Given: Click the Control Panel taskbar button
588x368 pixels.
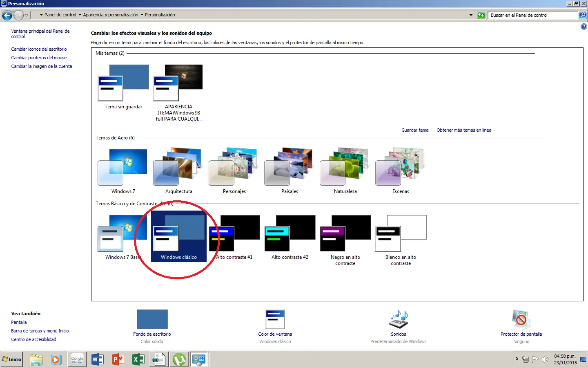Looking at the screenshot, I should (199, 359).
